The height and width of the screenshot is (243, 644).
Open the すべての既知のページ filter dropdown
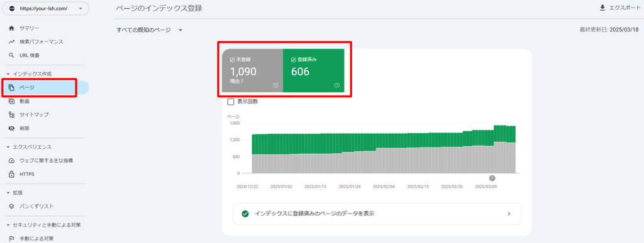click(x=150, y=30)
